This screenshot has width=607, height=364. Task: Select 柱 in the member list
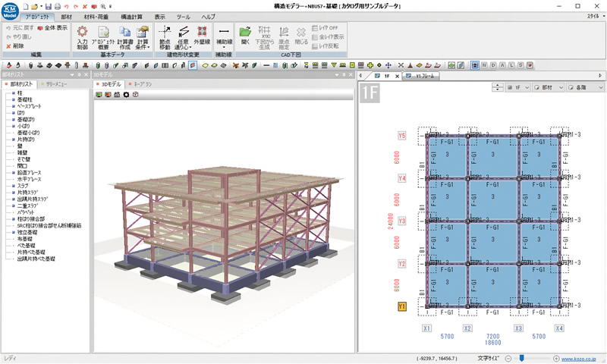tap(20, 93)
